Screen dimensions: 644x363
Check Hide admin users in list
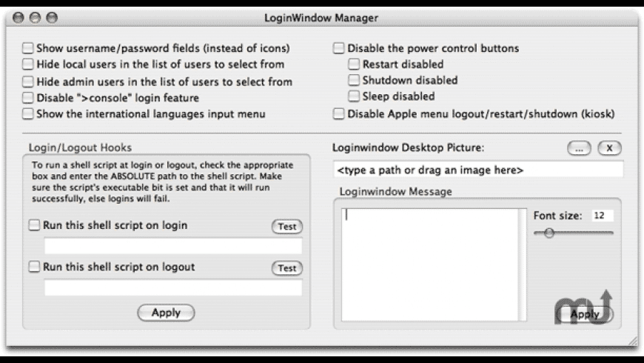27,81
